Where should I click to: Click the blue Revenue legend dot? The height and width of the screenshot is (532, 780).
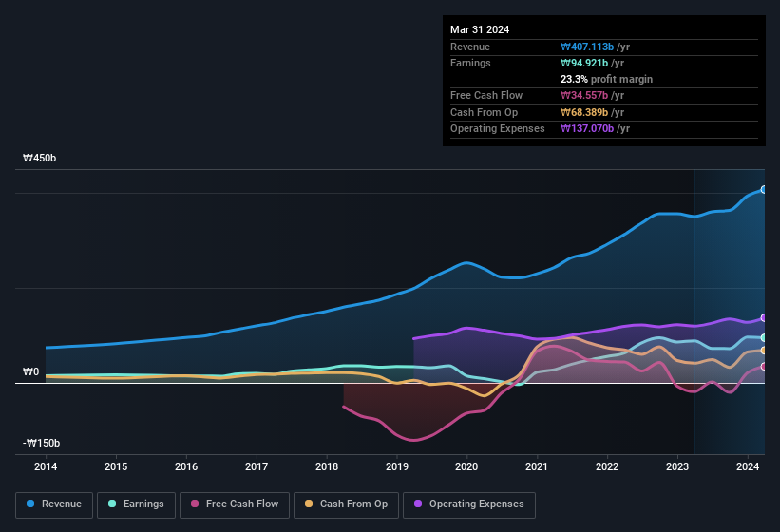(x=31, y=504)
